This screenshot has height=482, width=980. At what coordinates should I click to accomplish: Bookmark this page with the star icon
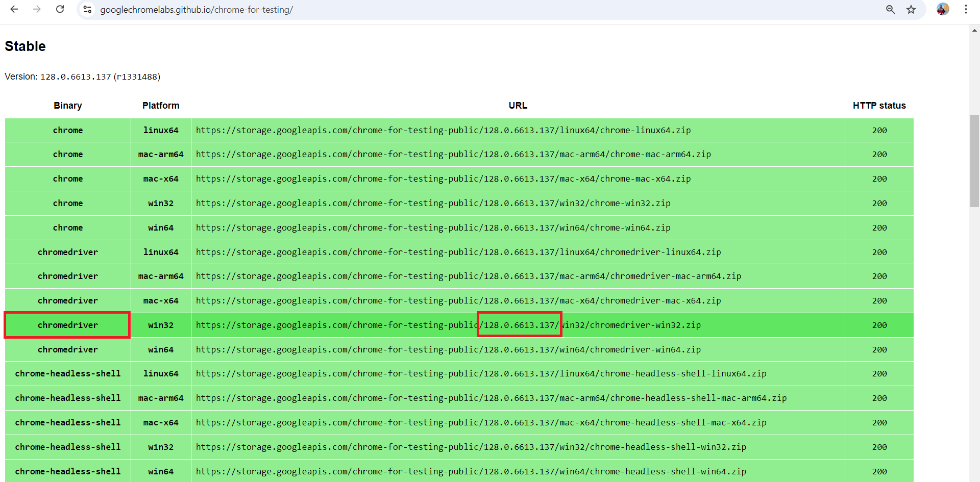coord(911,10)
